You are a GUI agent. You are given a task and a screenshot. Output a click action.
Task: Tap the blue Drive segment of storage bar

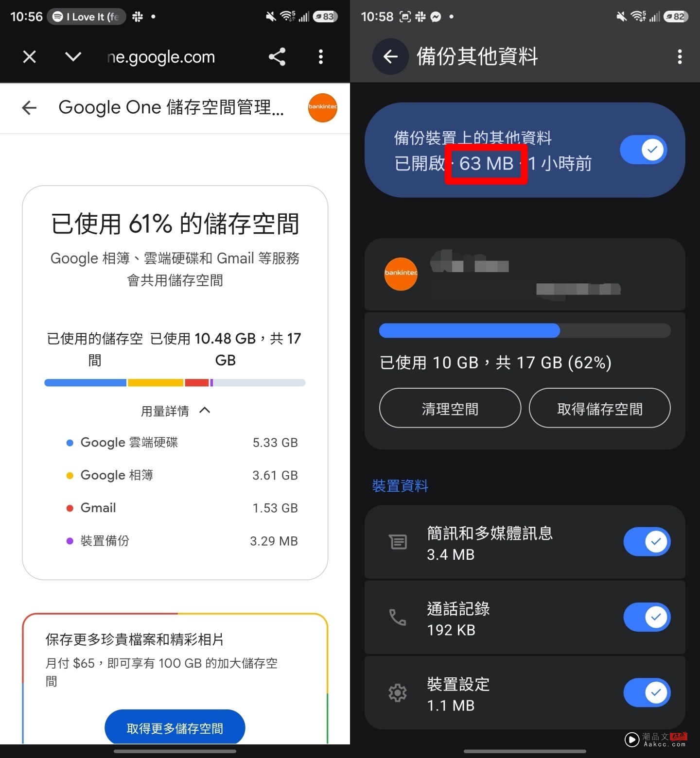point(85,383)
